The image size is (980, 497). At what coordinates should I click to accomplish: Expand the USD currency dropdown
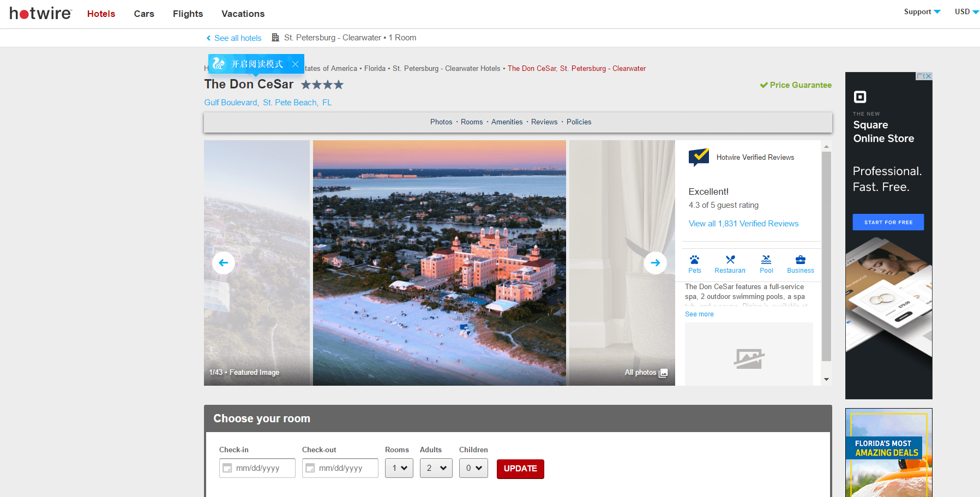[966, 11]
